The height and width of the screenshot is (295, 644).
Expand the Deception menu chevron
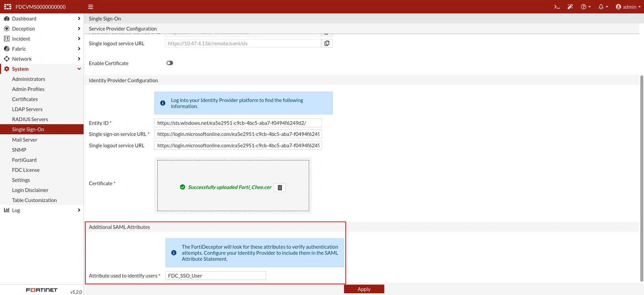pos(79,29)
